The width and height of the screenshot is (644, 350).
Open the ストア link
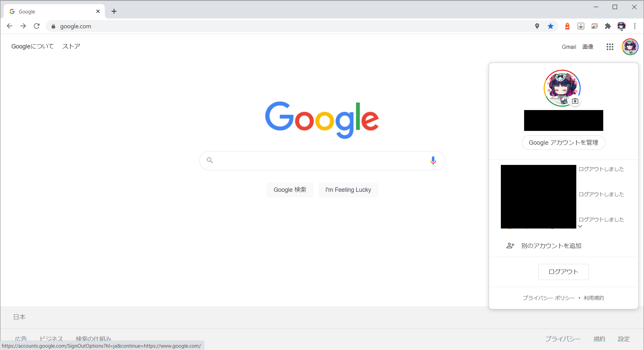[71, 46]
